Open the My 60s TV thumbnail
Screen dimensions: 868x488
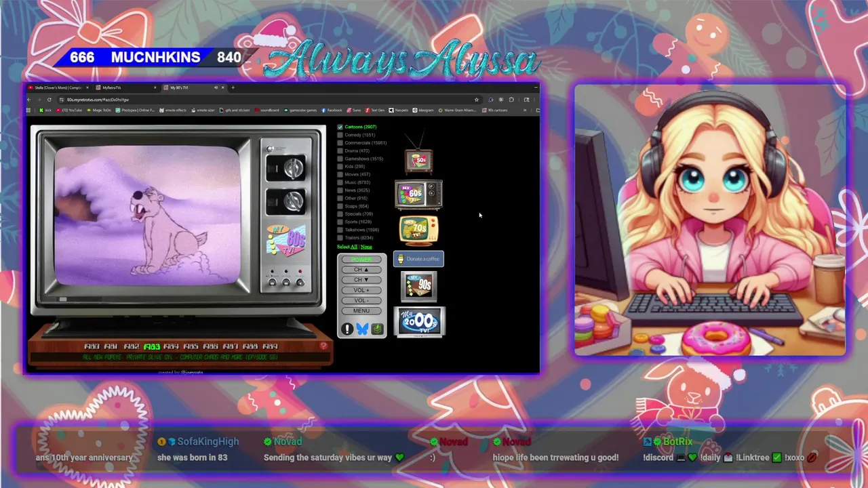pos(418,195)
